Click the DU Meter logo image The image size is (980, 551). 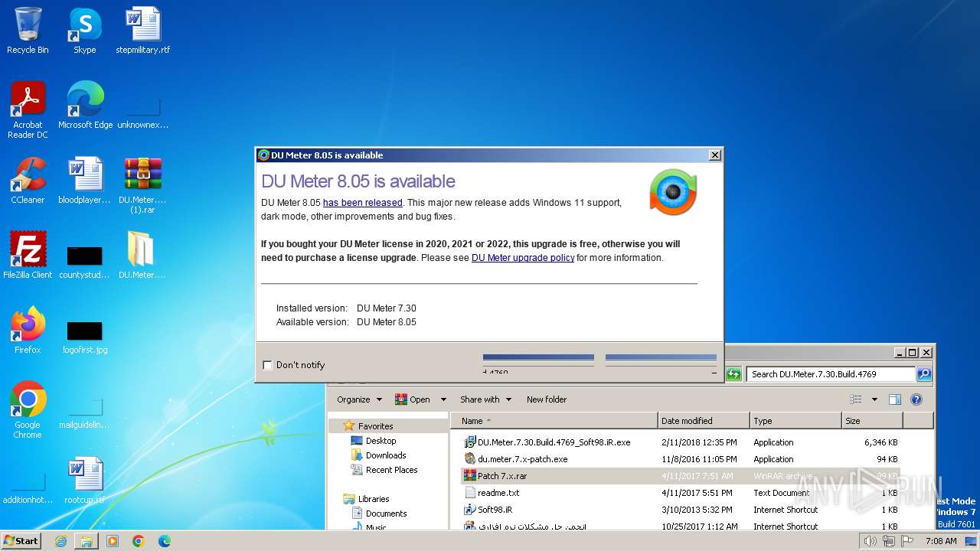[673, 192]
